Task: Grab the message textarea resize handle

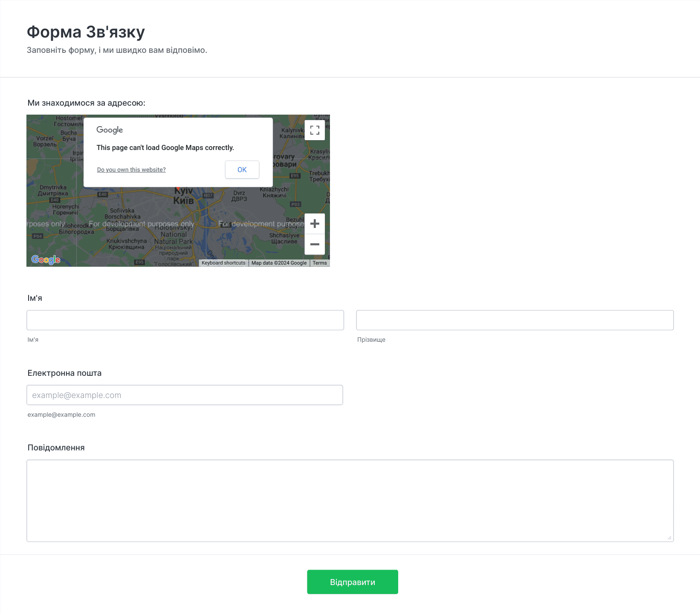Action: click(x=669, y=538)
